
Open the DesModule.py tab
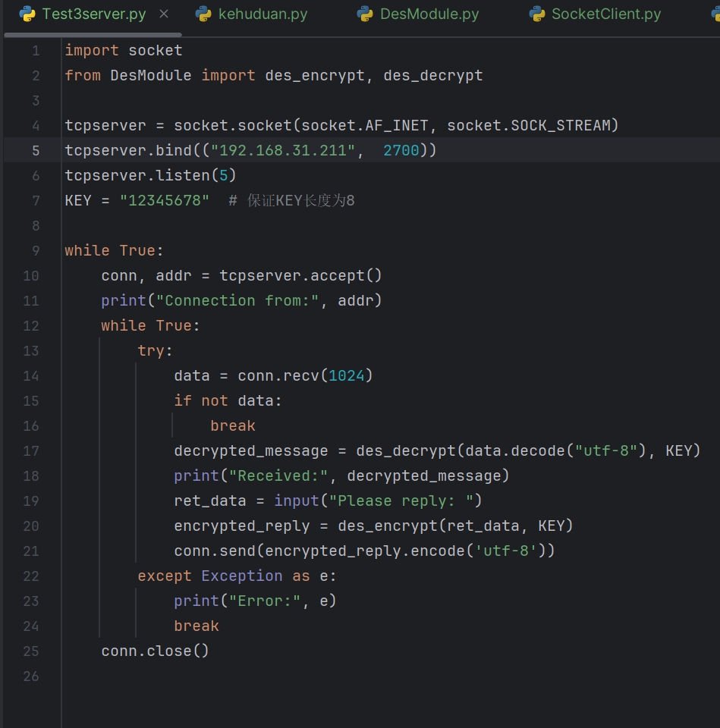429,14
